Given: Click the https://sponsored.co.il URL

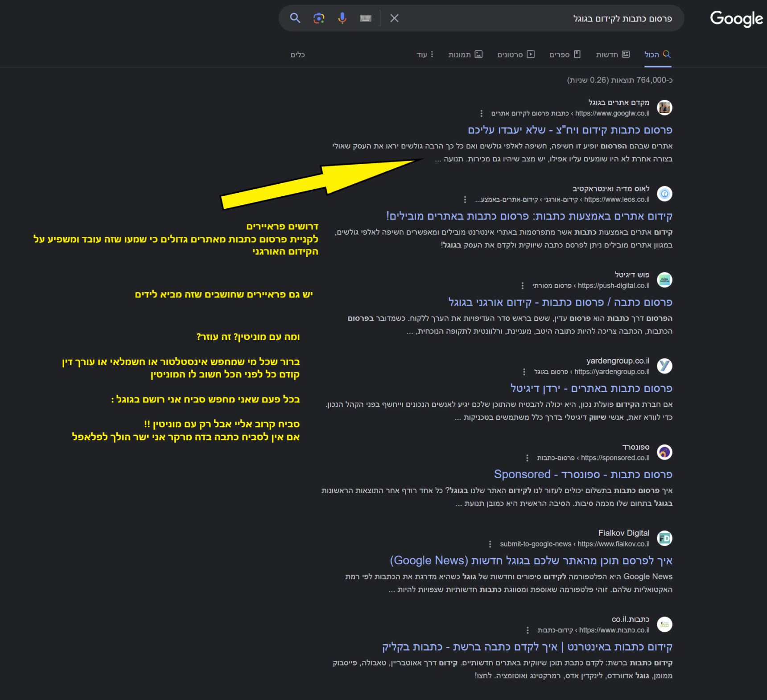Looking at the screenshot, I should [x=615, y=458].
